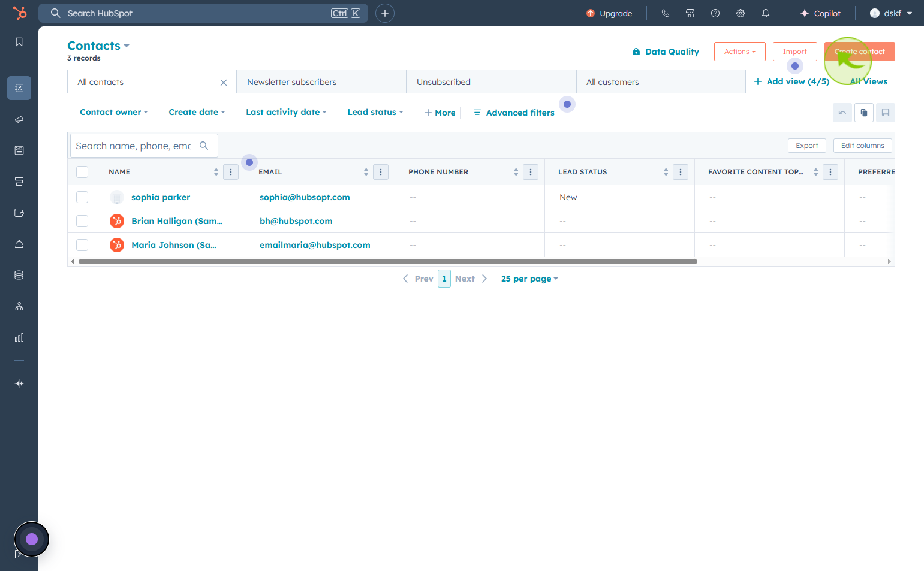Screen dimensions: 924x571
Task: Open the Marketplace store icon
Action: coord(690,13)
